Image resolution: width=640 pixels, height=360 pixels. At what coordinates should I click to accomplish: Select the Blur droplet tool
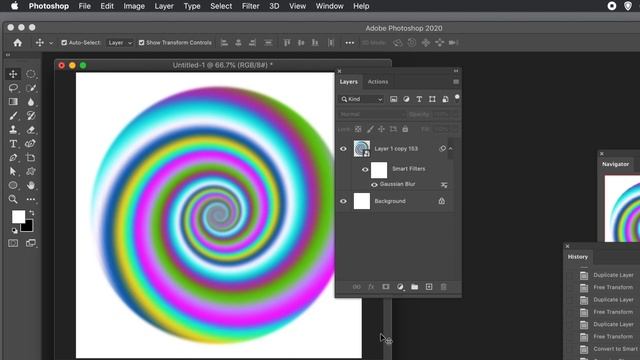click(x=31, y=102)
